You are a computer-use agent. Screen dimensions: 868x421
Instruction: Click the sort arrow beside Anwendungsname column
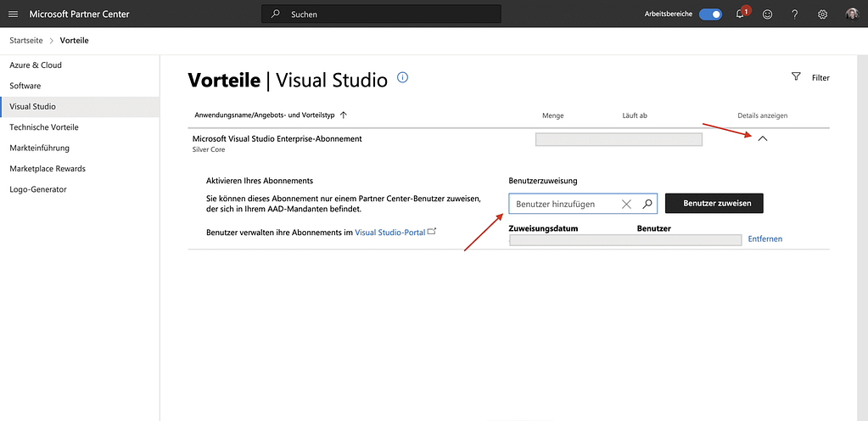pos(344,115)
